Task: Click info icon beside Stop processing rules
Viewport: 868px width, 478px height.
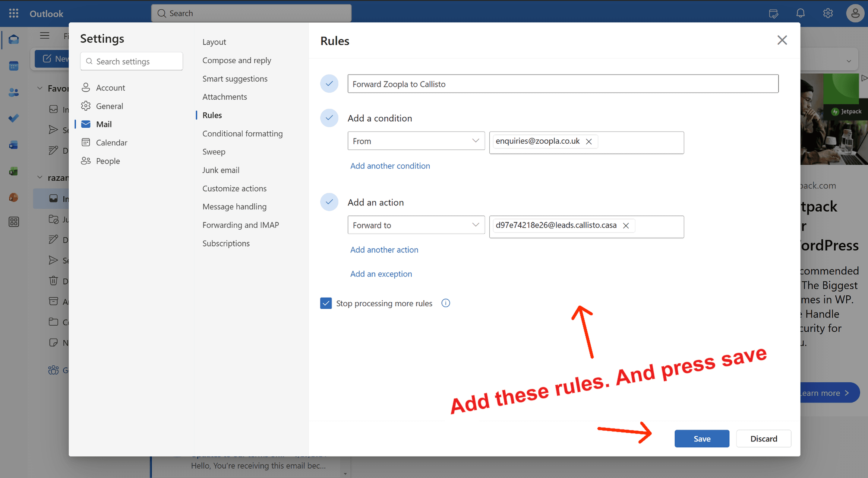Action: pyautogui.click(x=445, y=303)
